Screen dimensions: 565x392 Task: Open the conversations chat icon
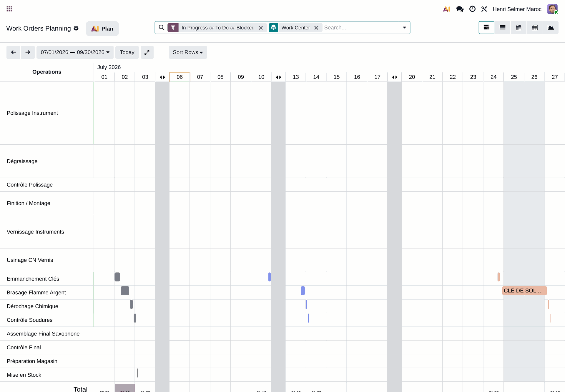pyautogui.click(x=460, y=9)
